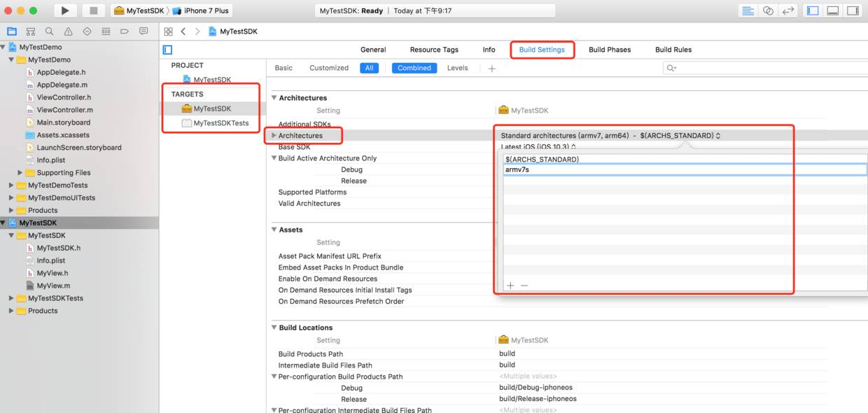Viewport: 868px width, 413px height.
Task: Collapse the Architectures section
Action: pyautogui.click(x=274, y=98)
